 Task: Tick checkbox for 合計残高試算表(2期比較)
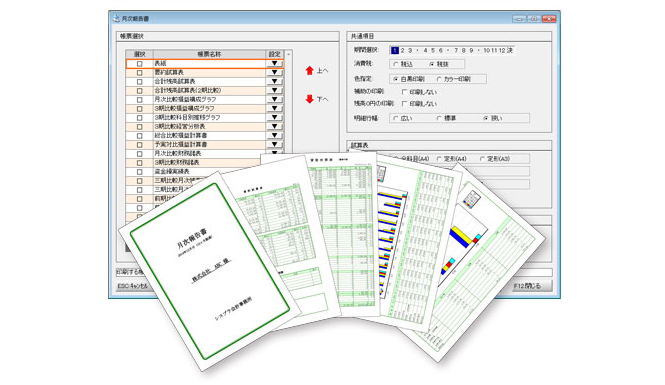[x=139, y=91]
